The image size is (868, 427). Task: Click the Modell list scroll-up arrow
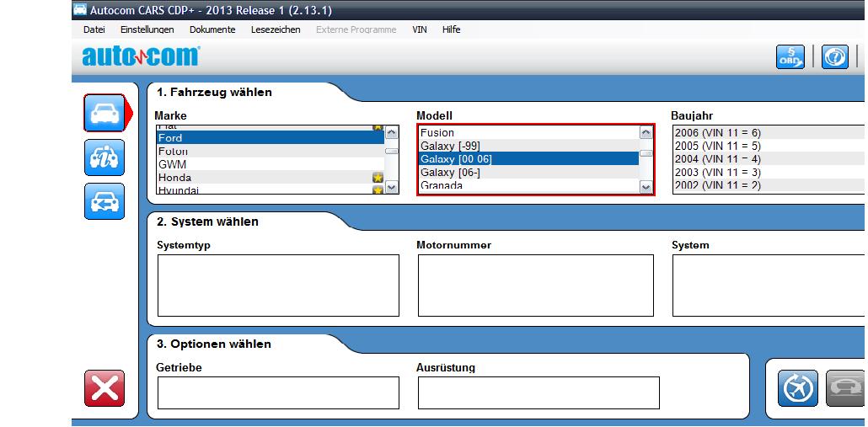(x=646, y=133)
